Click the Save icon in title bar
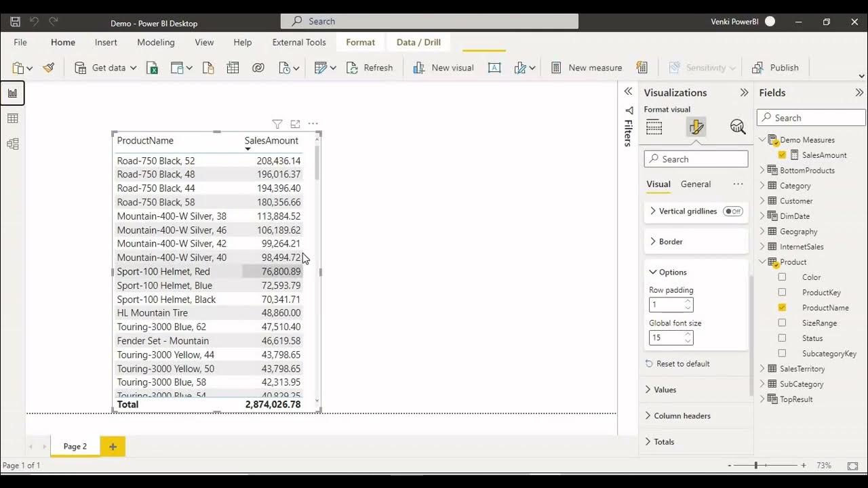 click(15, 22)
